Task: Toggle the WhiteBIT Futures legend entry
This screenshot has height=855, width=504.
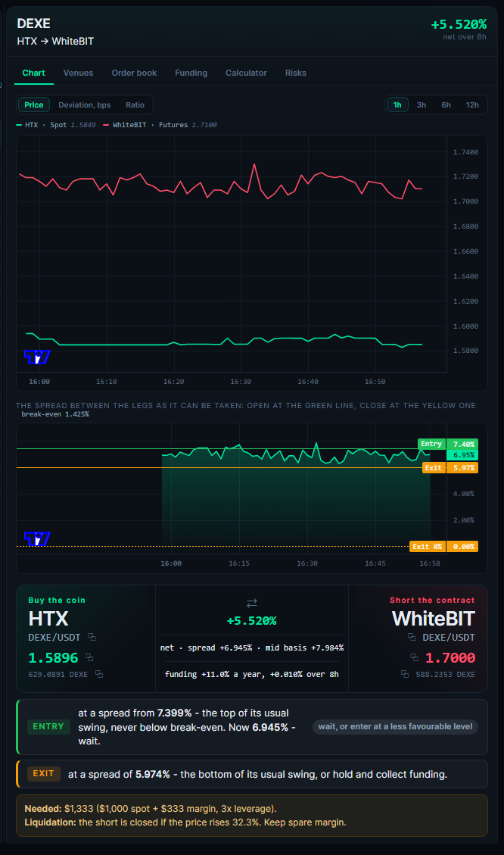Action: pos(160,125)
